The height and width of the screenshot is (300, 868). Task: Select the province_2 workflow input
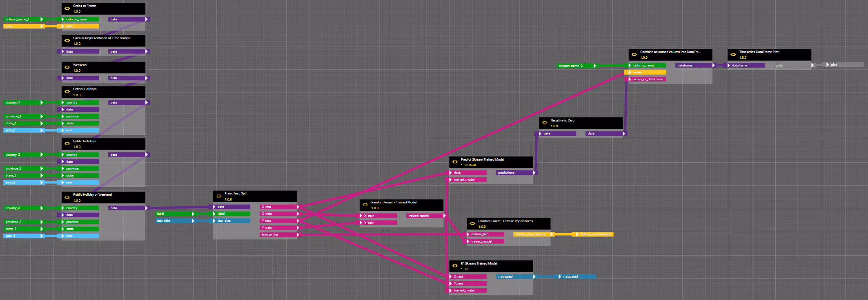pyautogui.click(x=23, y=168)
